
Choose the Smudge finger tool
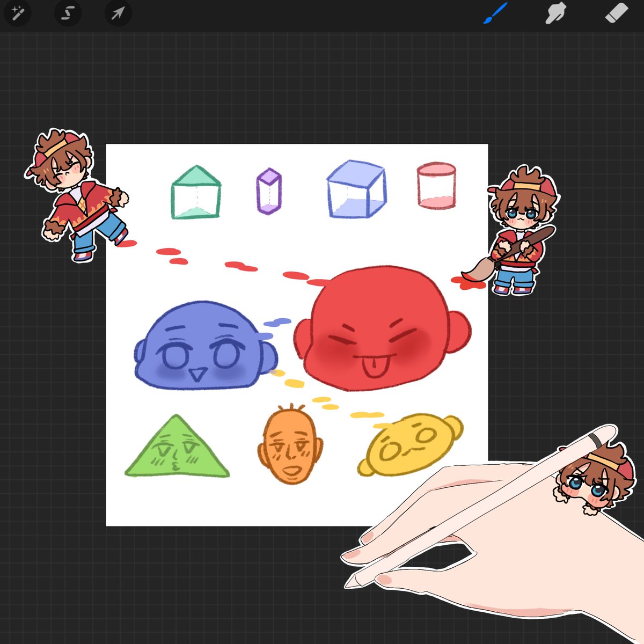[556, 13]
